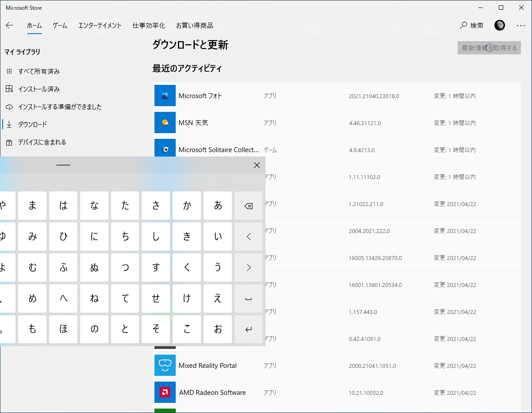Select インストール済み in library sidebar
The height and width of the screenshot is (413, 532).
(x=39, y=89)
